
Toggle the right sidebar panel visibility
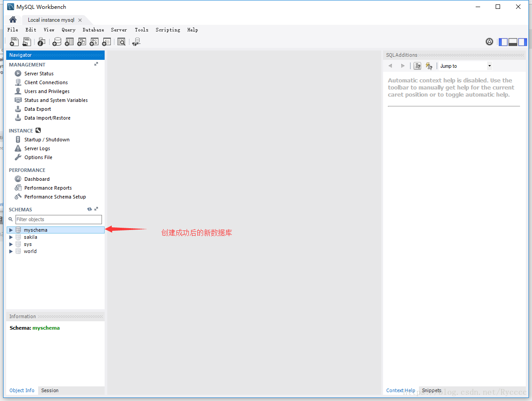tap(523, 42)
